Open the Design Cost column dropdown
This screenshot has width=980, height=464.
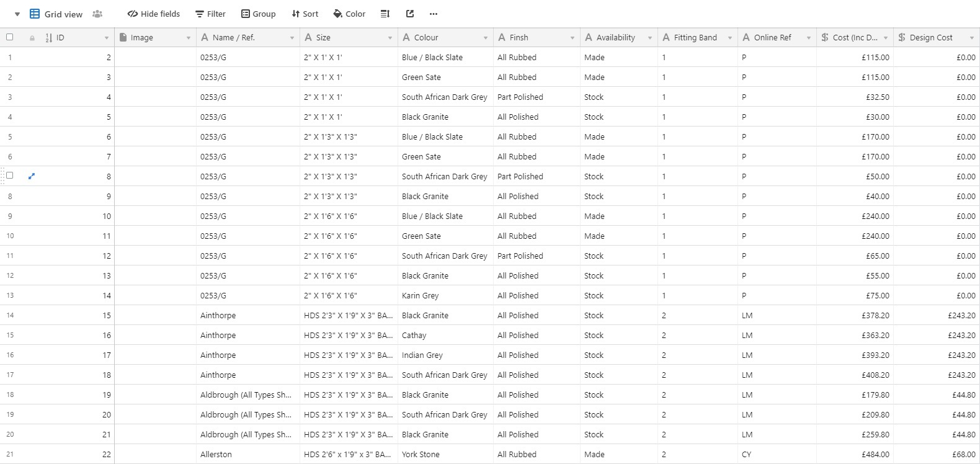(x=972, y=38)
